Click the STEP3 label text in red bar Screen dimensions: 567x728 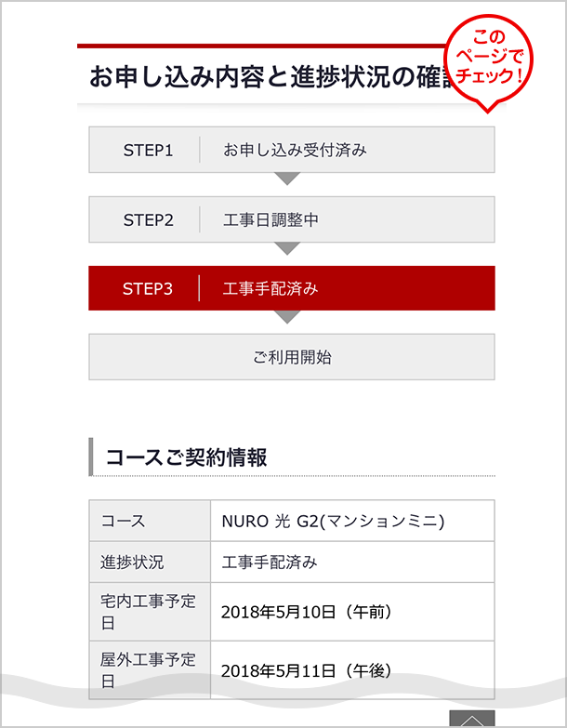tap(148, 288)
